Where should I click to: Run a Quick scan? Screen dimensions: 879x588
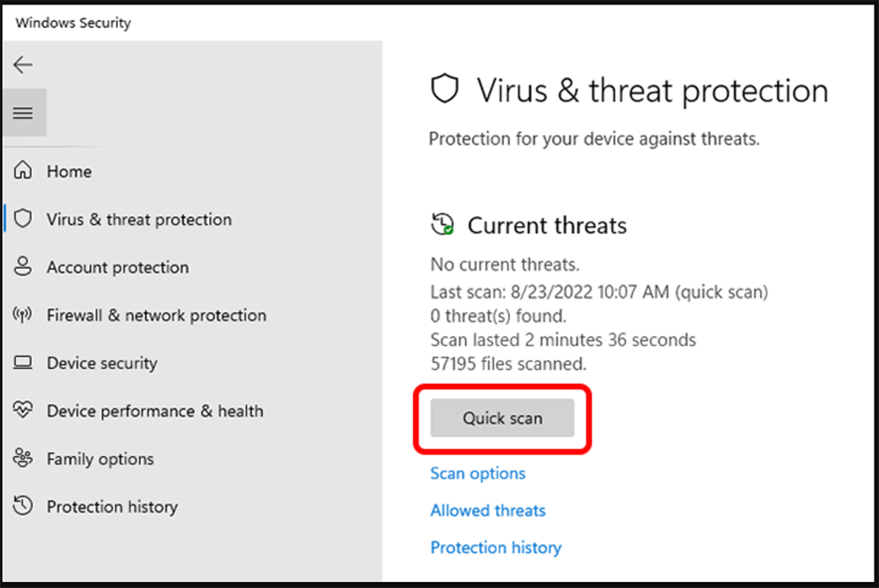502,418
